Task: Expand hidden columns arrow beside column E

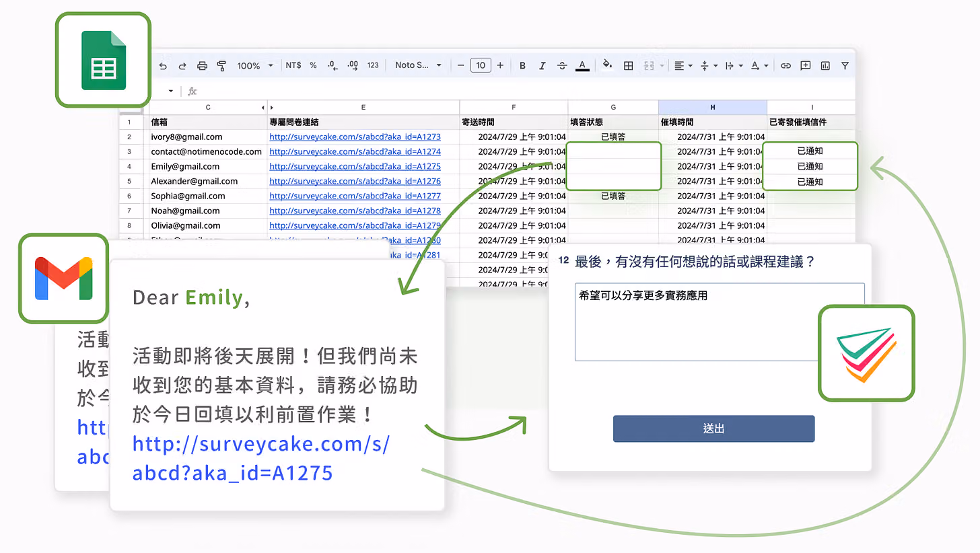Action: click(x=272, y=108)
